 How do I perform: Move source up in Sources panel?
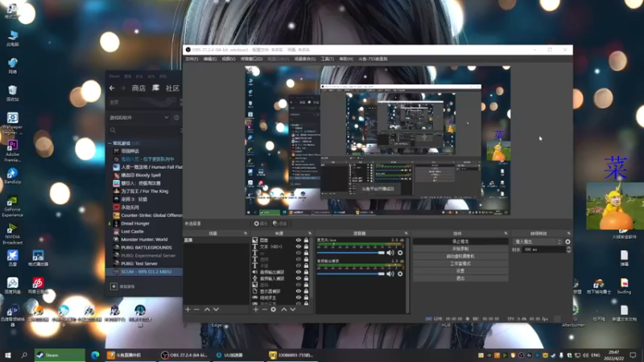284,309
